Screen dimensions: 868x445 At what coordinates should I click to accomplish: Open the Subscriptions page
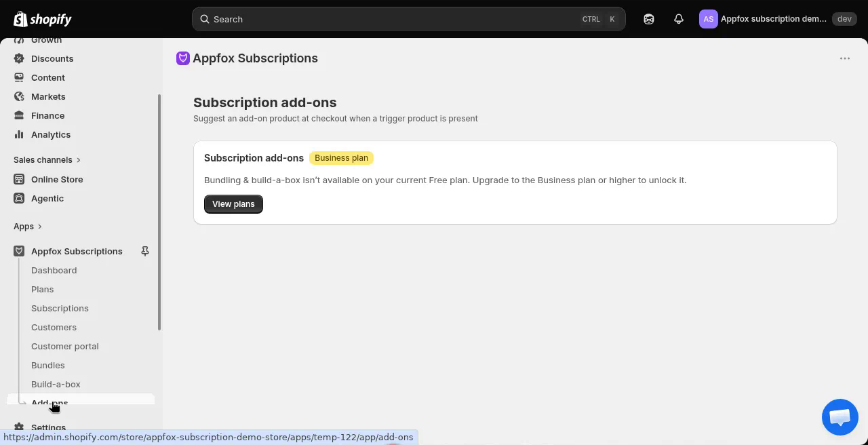60,308
